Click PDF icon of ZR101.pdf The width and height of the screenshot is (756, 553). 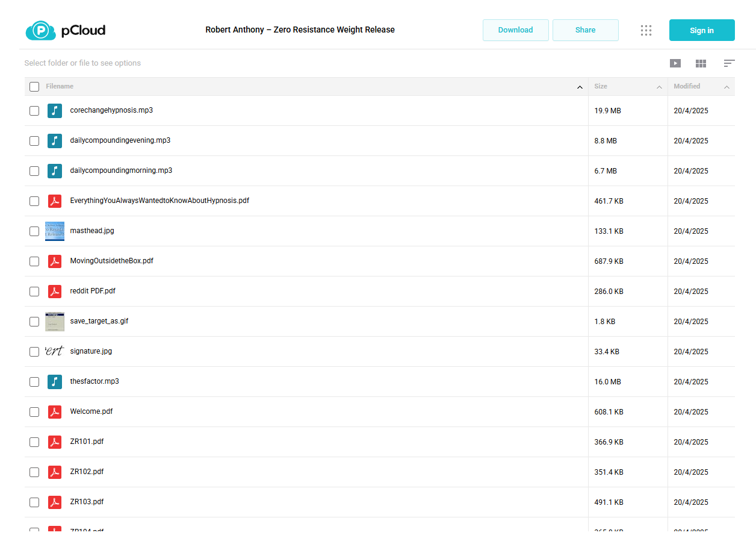[55, 442]
